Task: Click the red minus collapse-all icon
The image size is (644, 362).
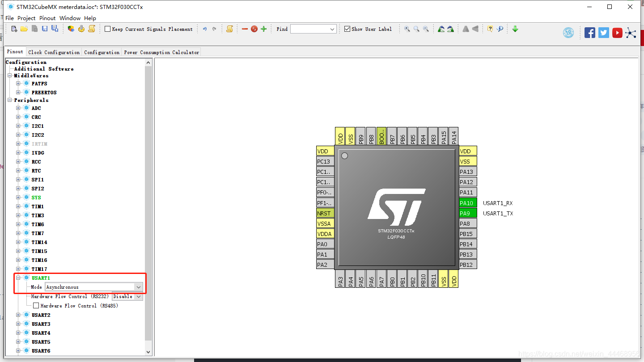Action: tap(245, 29)
